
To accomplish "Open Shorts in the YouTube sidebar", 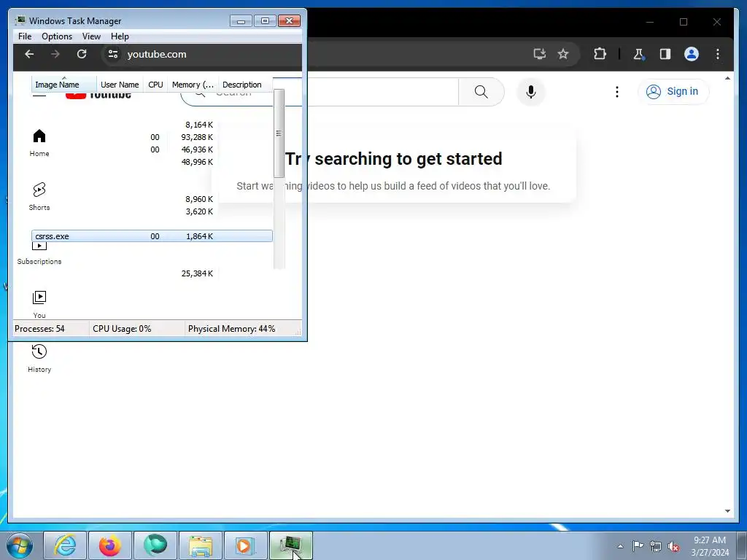I will (x=39, y=197).
